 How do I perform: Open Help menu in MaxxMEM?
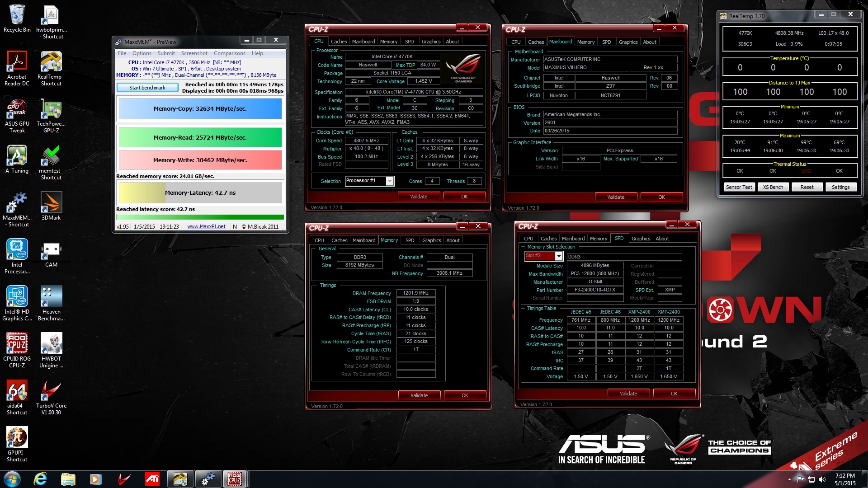click(257, 53)
